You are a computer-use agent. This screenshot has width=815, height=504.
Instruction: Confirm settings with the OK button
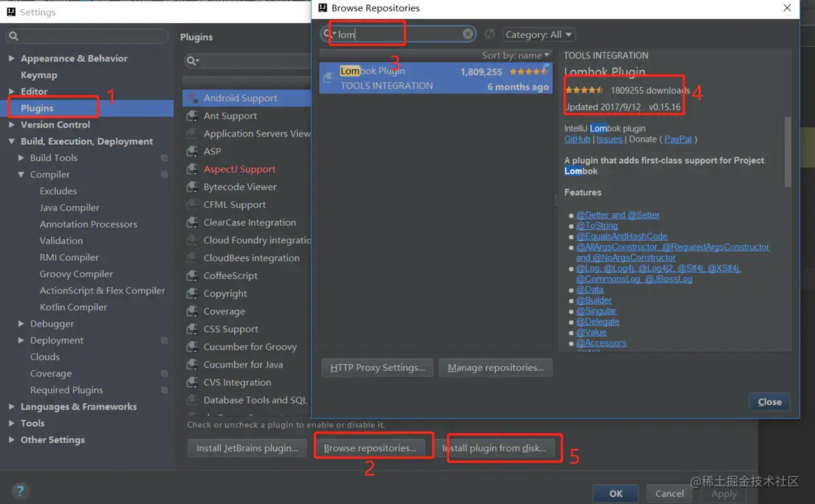(x=616, y=494)
